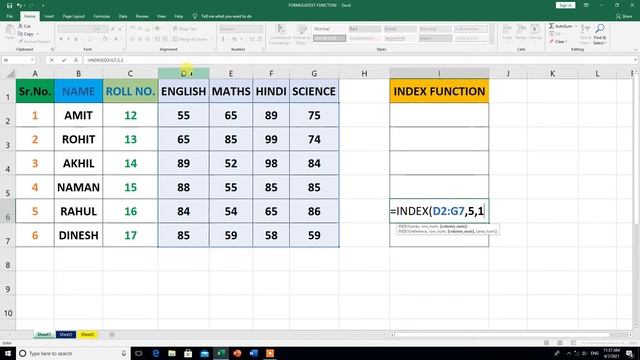
Task: Click the Find & Select magnifier icon
Action: tap(600, 29)
